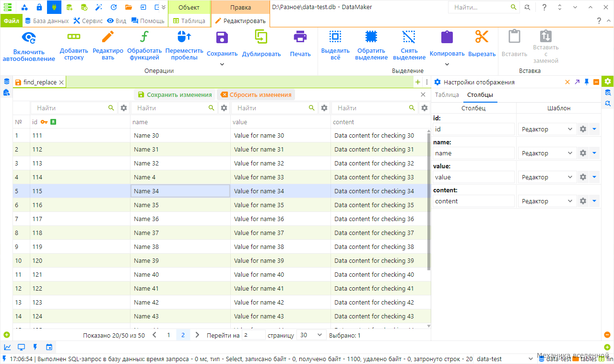614x364 pixels.
Task: Select cell Name 36
Action: pyautogui.click(x=180, y=219)
